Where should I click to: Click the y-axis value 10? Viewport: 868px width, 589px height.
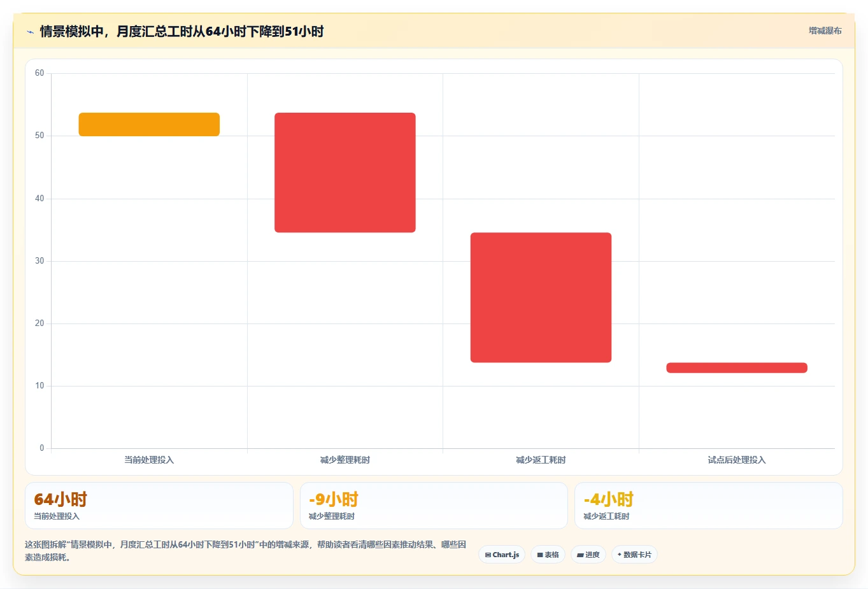39,386
